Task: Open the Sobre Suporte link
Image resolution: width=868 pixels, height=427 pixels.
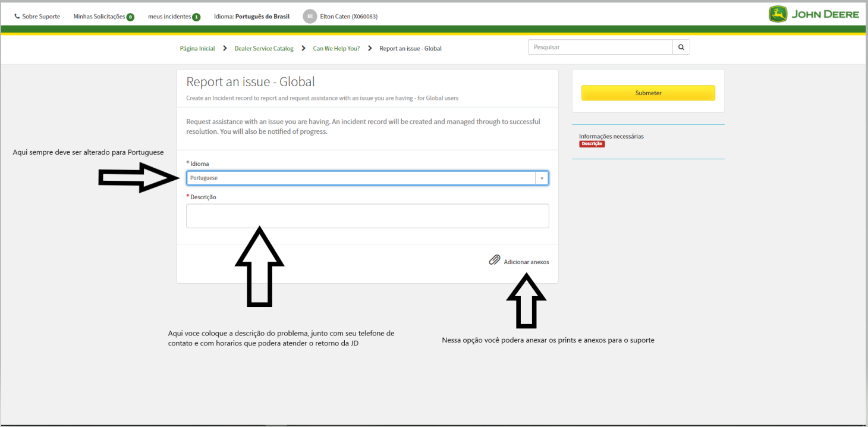Action: tap(41, 17)
